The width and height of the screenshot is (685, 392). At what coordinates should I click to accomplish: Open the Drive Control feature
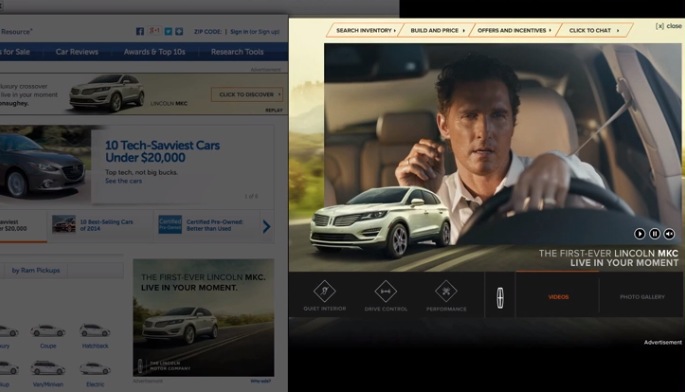[386, 296]
